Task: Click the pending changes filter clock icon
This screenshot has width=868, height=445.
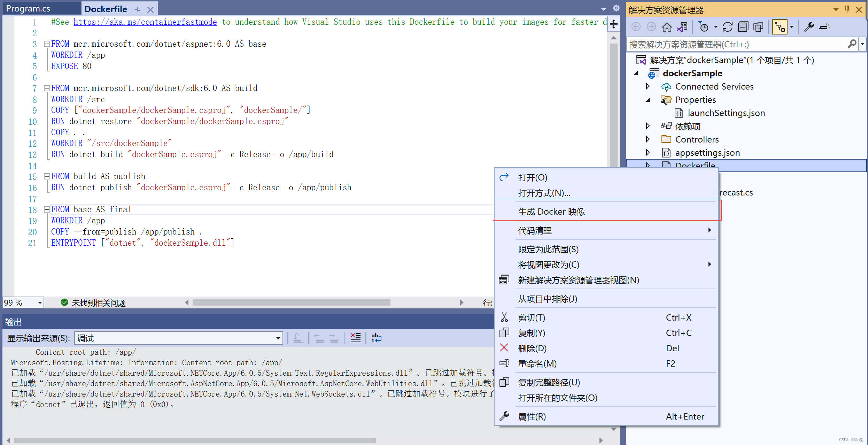Action: coord(704,27)
